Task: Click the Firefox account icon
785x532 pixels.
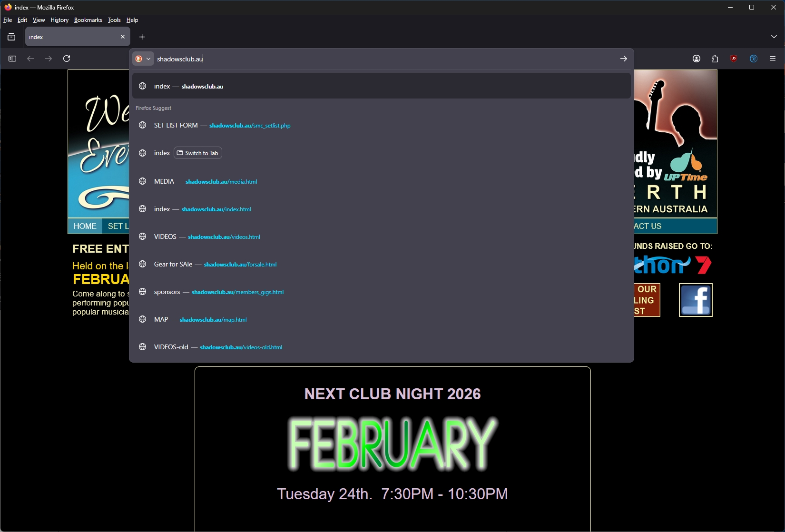Action: click(x=697, y=59)
